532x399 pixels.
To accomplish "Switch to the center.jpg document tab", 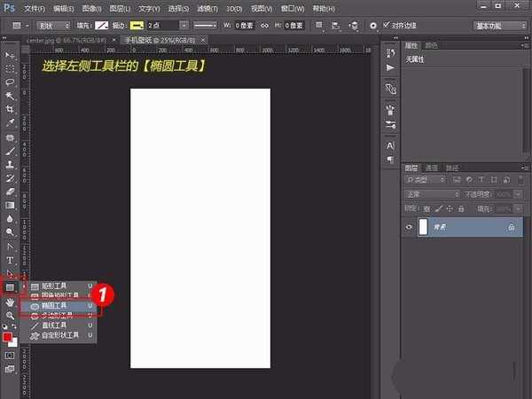I will 58,41.
